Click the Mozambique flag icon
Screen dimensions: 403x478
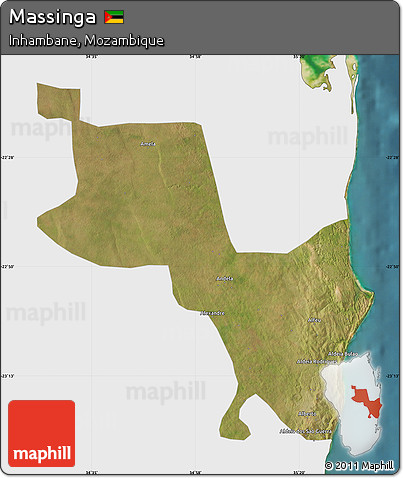pyautogui.click(x=114, y=17)
